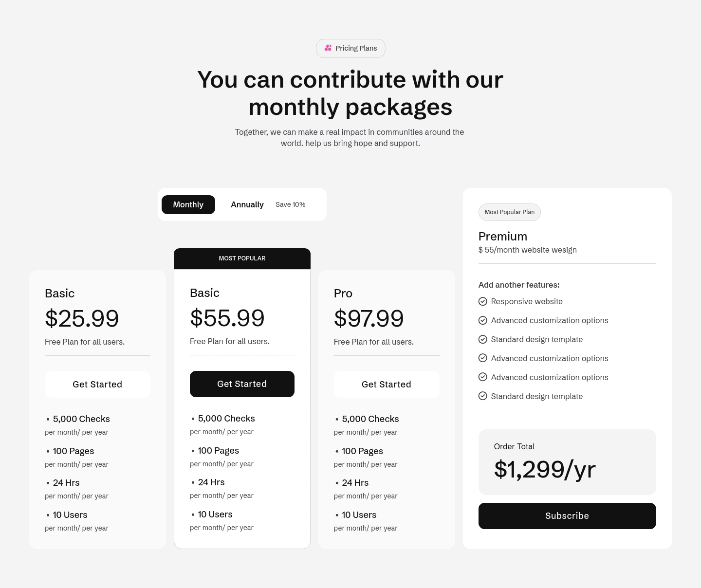Click the checkmark beside the first Standard design template
The image size is (701, 588).
click(483, 339)
